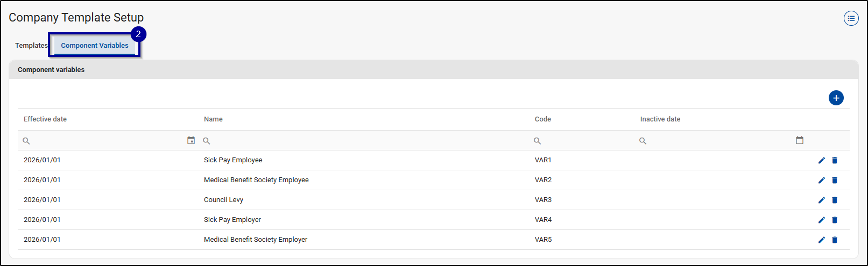Add a new component variable

836,98
